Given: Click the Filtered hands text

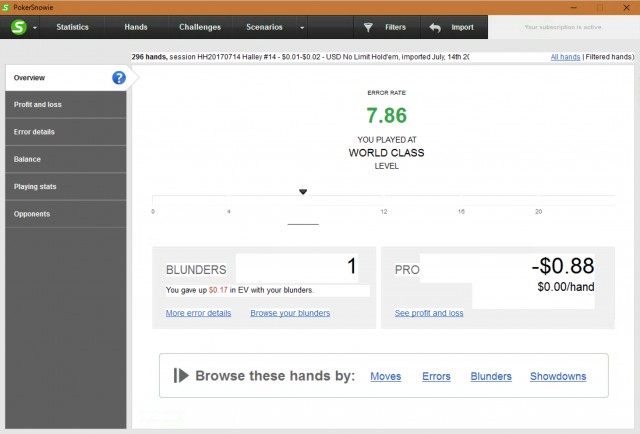Looking at the screenshot, I should coord(609,57).
